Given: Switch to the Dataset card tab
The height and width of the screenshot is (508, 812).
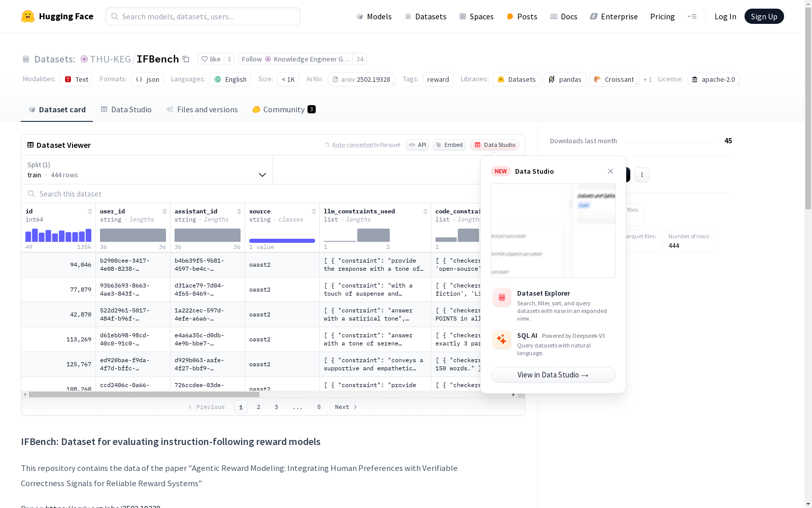Looking at the screenshot, I should pyautogui.click(x=57, y=110).
